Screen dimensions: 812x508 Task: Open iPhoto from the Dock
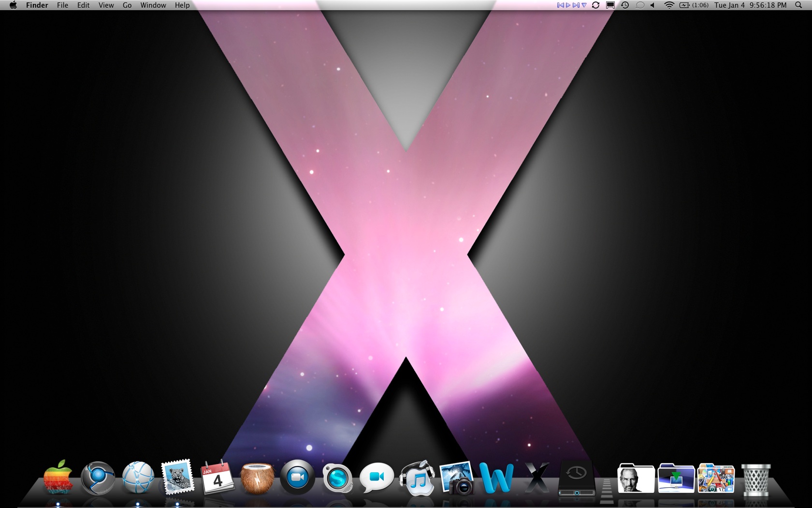[x=457, y=478]
